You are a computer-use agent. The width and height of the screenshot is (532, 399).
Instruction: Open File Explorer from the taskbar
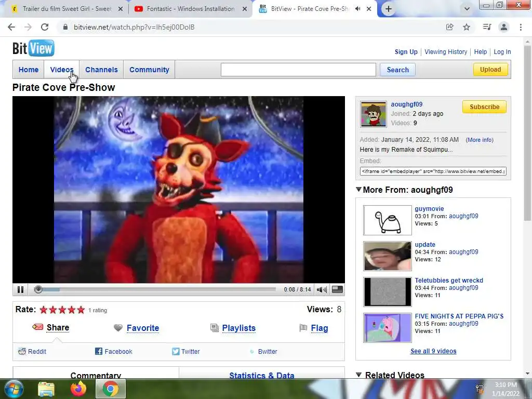click(46, 389)
